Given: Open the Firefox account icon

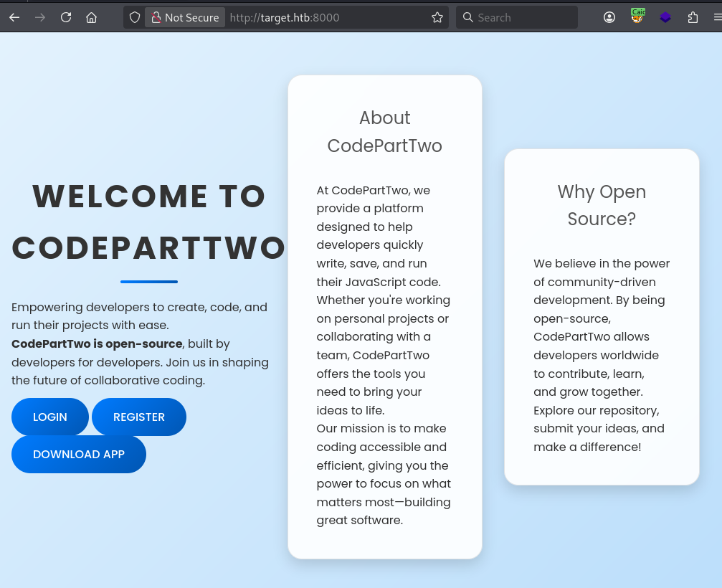Looking at the screenshot, I should click(x=609, y=17).
